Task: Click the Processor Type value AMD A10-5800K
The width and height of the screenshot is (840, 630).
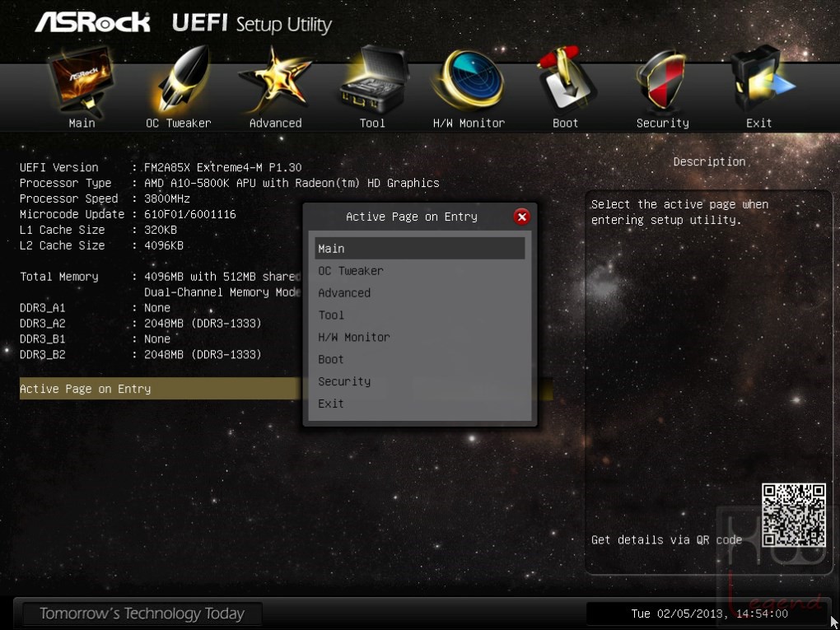Action: [292, 183]
